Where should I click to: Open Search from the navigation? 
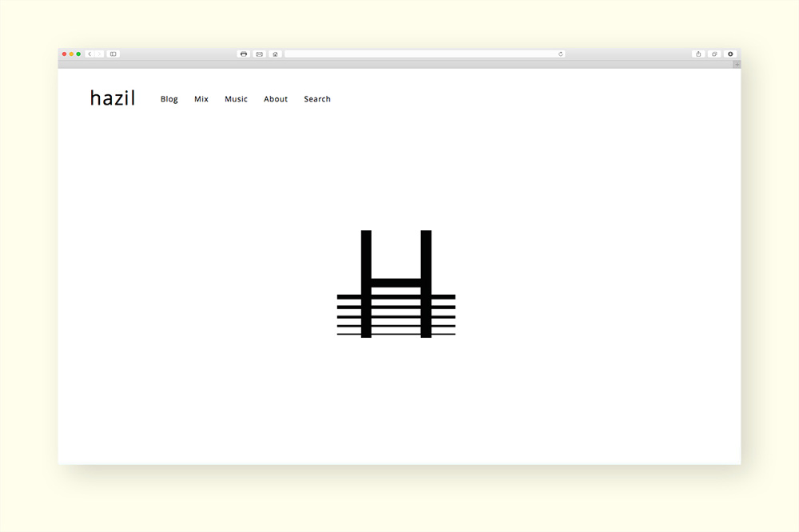point(317,99)
